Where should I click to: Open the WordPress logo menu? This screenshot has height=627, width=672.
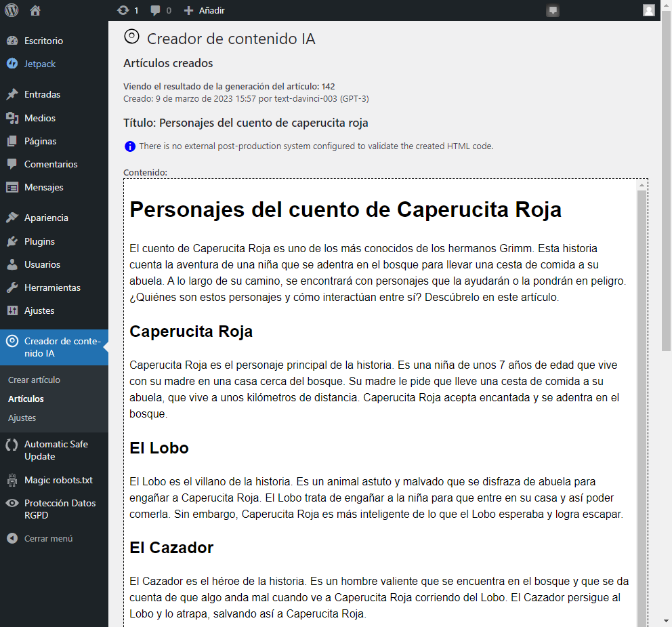(12, 10)
